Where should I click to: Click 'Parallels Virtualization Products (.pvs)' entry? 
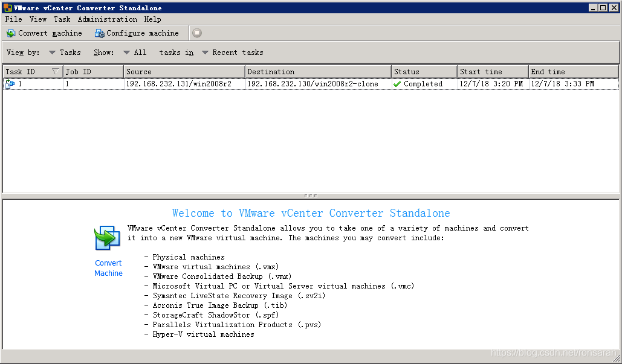tap(237, 325)
